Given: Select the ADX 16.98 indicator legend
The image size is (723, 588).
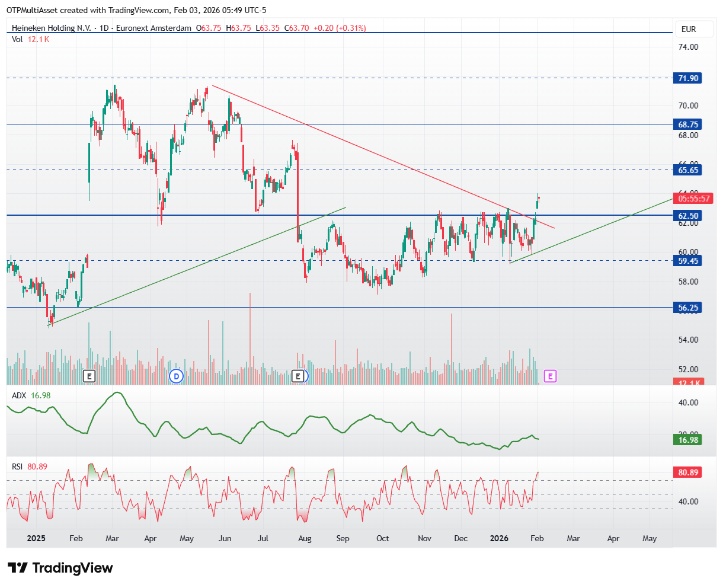Looking at the screenshot, I should tap(31, 395).
